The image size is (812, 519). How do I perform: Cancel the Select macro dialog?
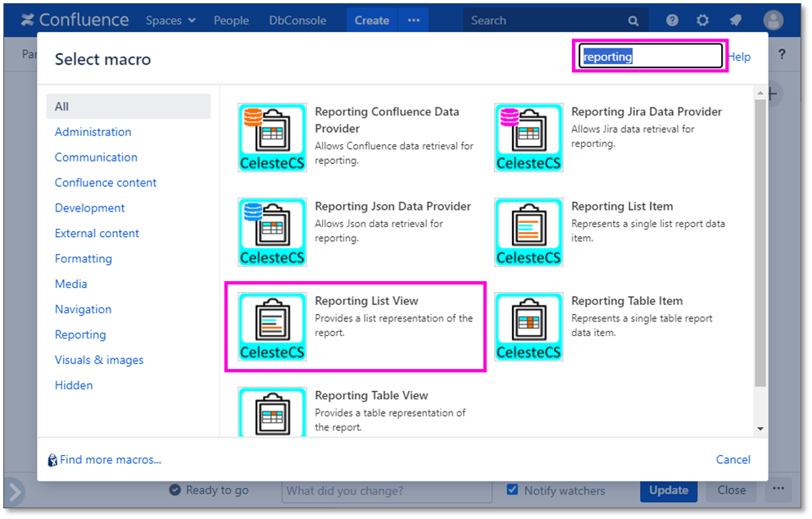tap(733, 460)
